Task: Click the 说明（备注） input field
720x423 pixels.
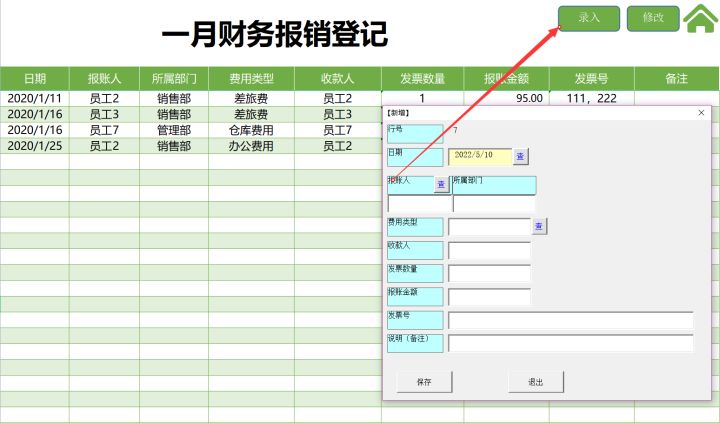Action: point(571,343)
